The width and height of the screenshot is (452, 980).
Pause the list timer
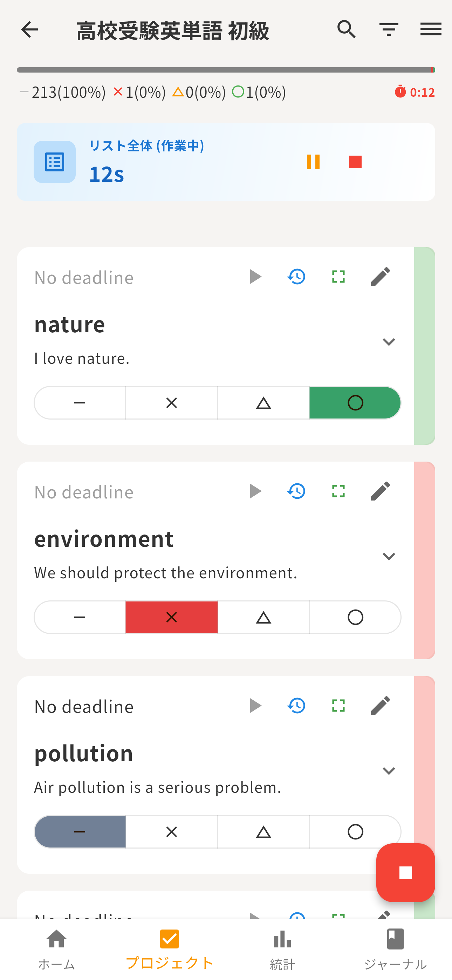313,162
